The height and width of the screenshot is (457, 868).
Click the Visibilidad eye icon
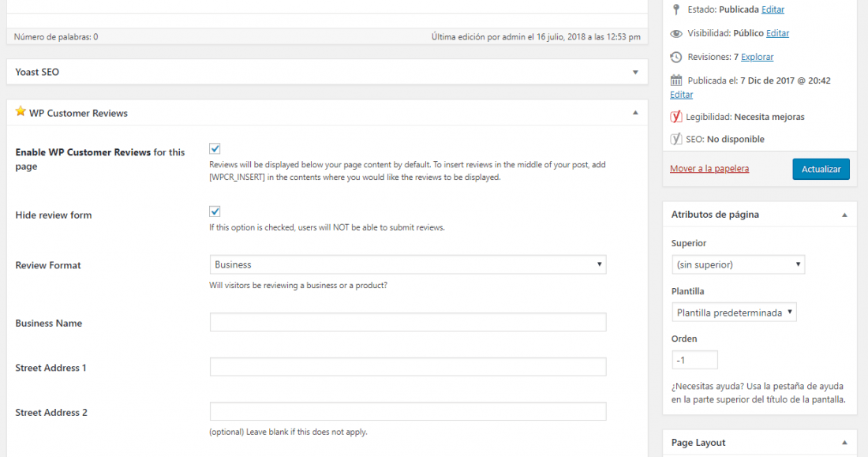(676, 33)
